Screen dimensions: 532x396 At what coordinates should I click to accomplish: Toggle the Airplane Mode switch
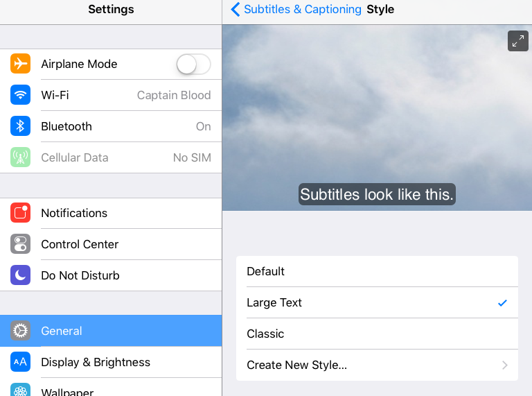tap(193, 64)
